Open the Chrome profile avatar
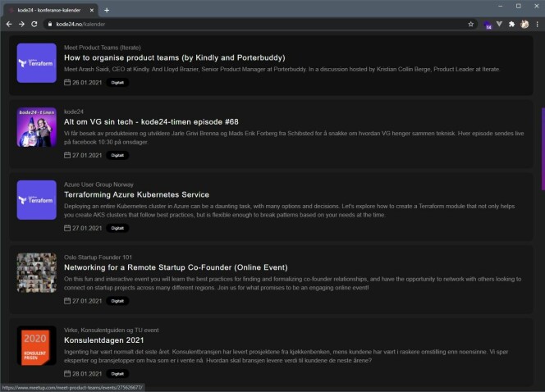The image size is (545, 392). (524, 24)
